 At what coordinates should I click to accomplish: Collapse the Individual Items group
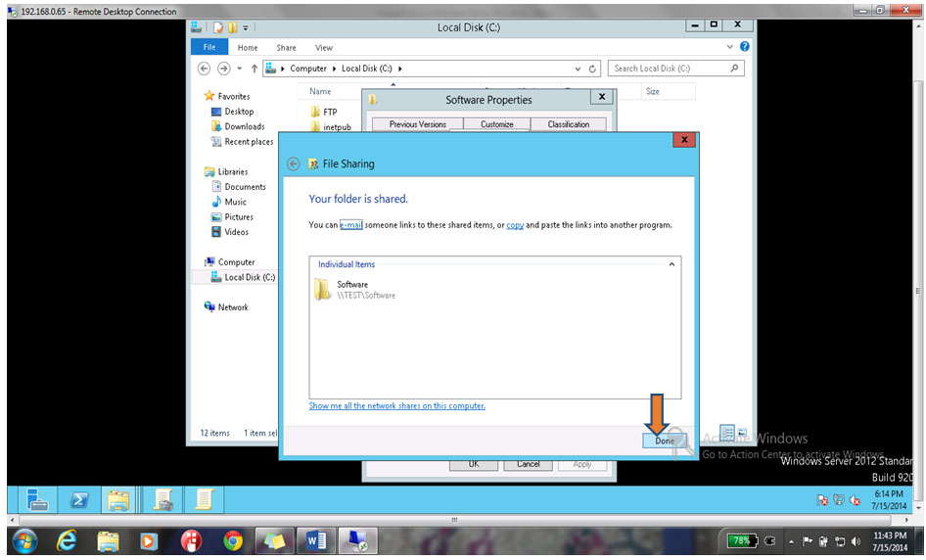[x=671, y=264]
